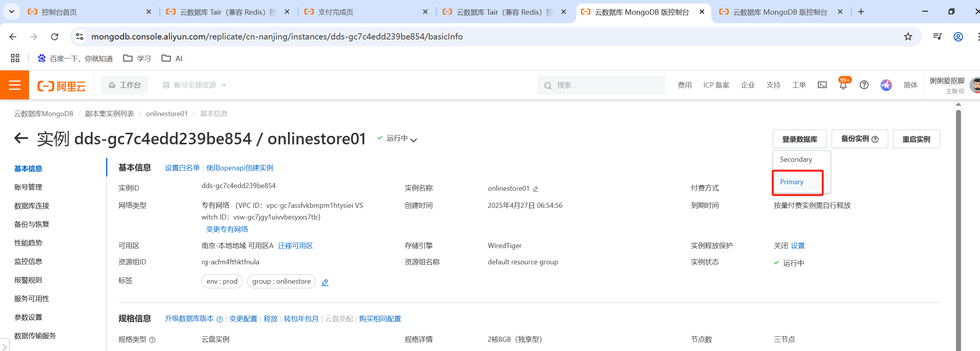Click the 重启实例 button
The image size is (980, 351).
point(916,139)
